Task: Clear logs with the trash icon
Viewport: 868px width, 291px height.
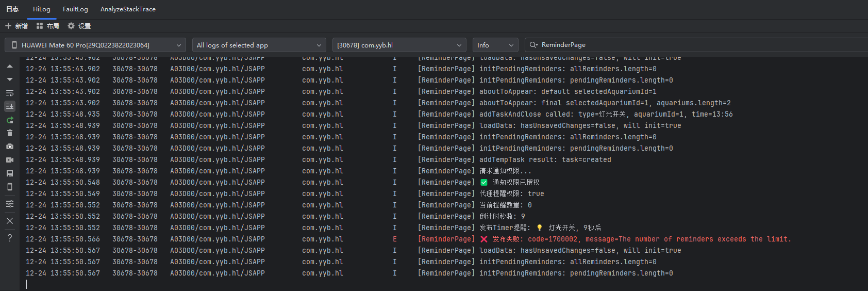Action: coord(10,133)
